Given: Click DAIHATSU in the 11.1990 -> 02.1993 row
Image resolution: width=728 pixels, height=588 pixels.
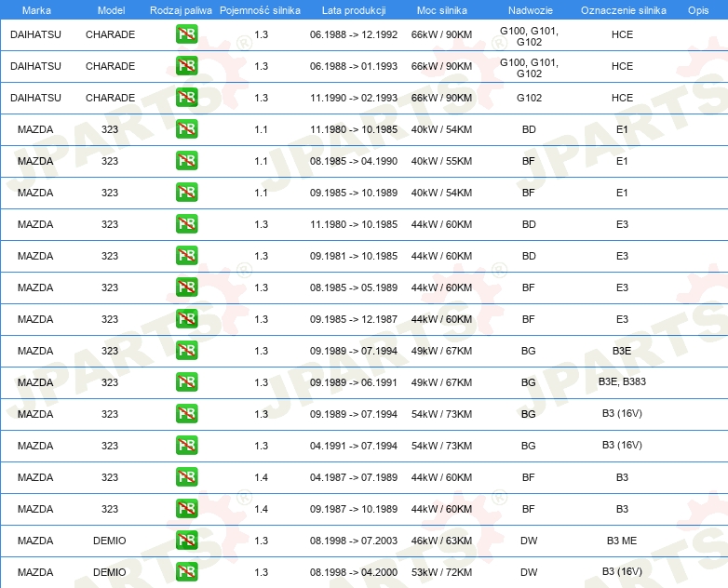Looking at the screenshot, I should (x=35, y=98).
